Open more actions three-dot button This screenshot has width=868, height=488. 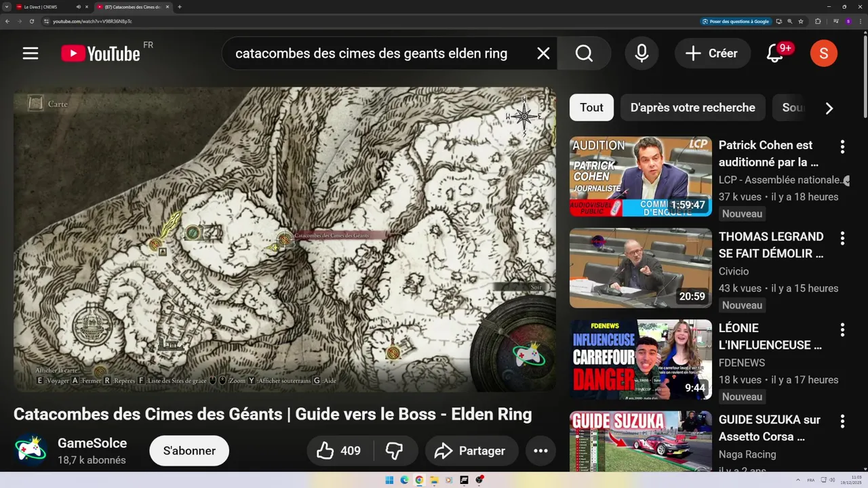pyautogui.click(x=540, y=451)
